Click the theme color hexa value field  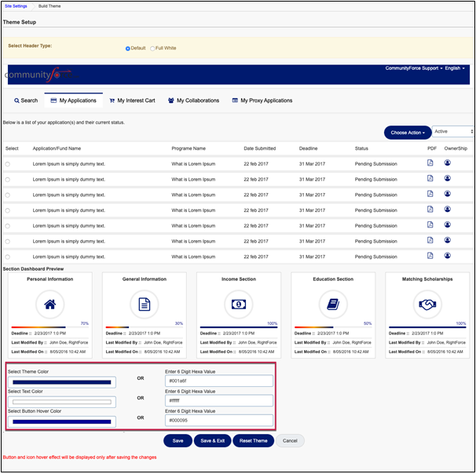[x=218, y=381]
